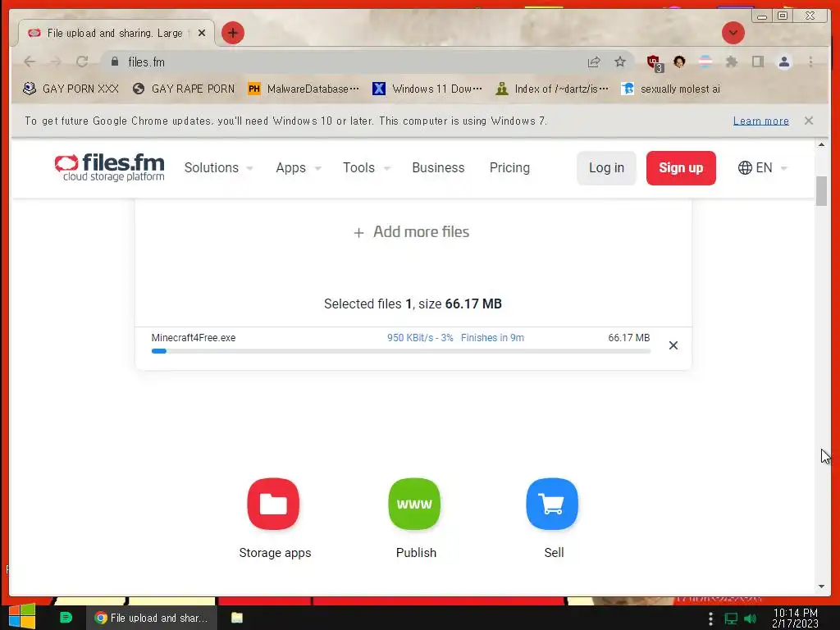Expand the Apps menu

click(x=298, y=167)
